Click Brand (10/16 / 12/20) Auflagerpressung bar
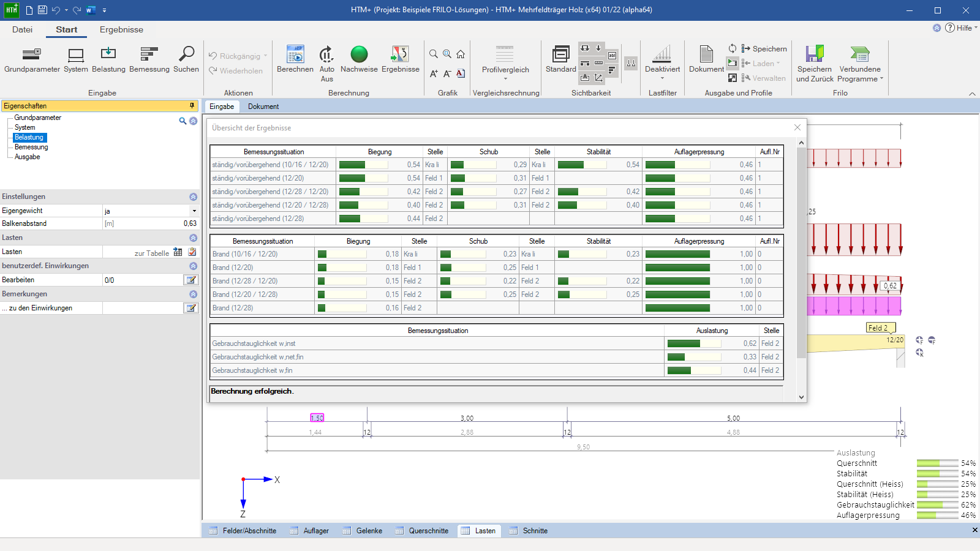Viewport: 980px width, 551px height. tap(677, 254)
